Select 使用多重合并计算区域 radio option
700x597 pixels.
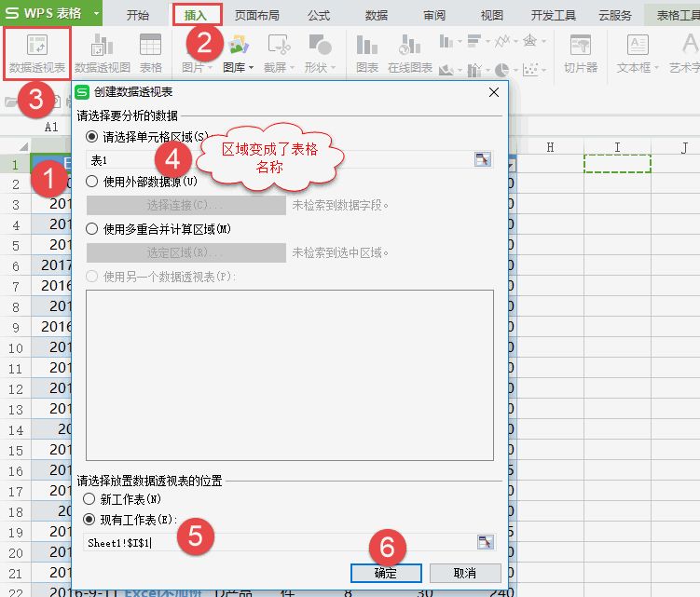click(91, 229)
